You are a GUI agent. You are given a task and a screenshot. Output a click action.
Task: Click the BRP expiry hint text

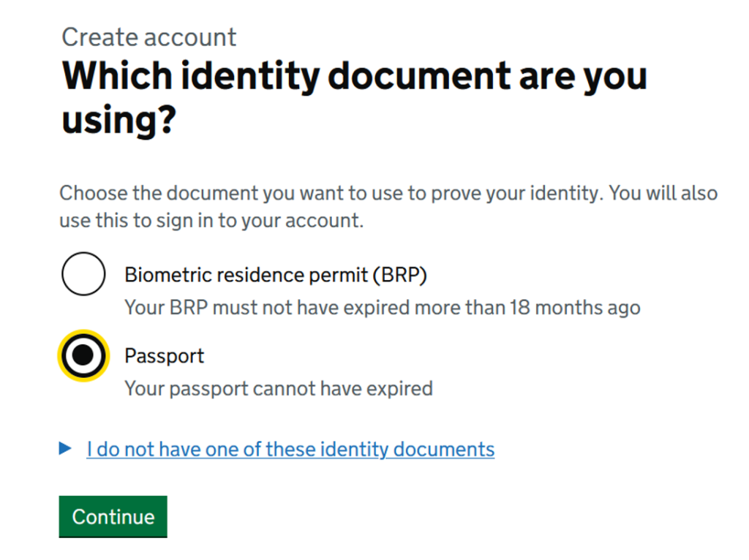point(382,308)
